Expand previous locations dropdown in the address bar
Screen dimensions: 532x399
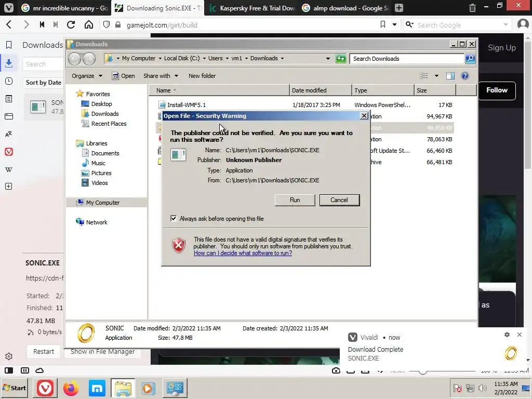click(328, 59)
